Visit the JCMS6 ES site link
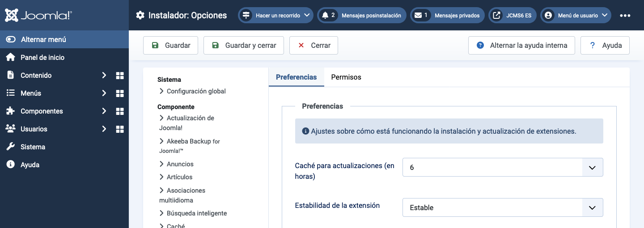The height and width of the screenshot is (228, 644). [513, 15]
